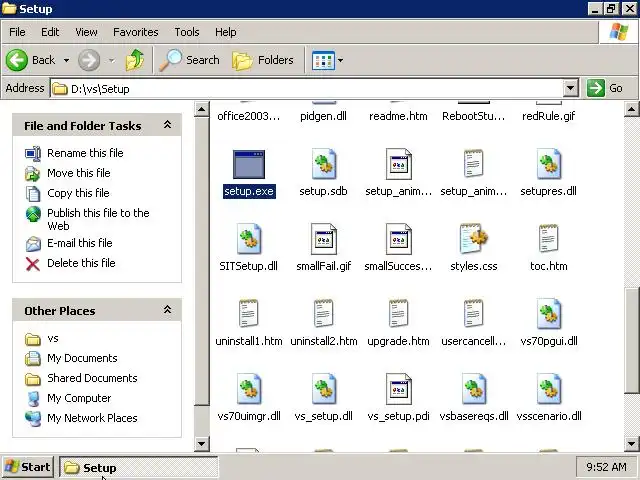Select the uninstall2.htm file icon
The image size is (640, 480).
[323, 313]
